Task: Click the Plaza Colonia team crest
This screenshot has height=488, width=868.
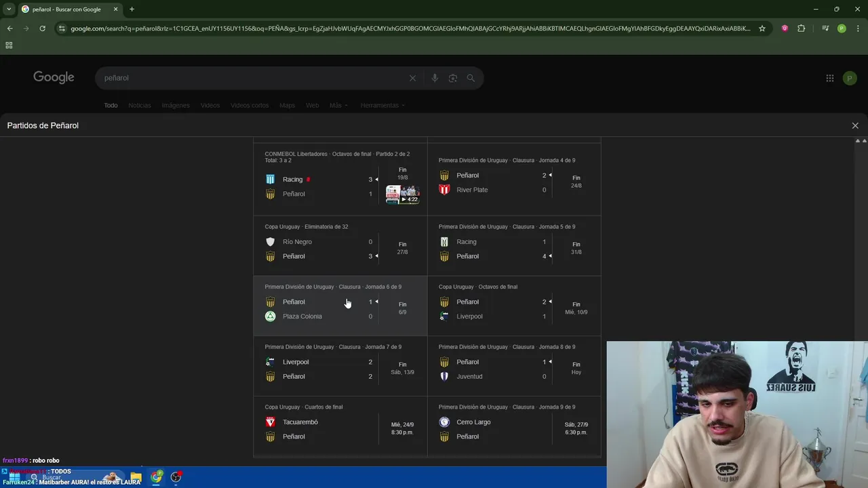Action: [271, 317]
